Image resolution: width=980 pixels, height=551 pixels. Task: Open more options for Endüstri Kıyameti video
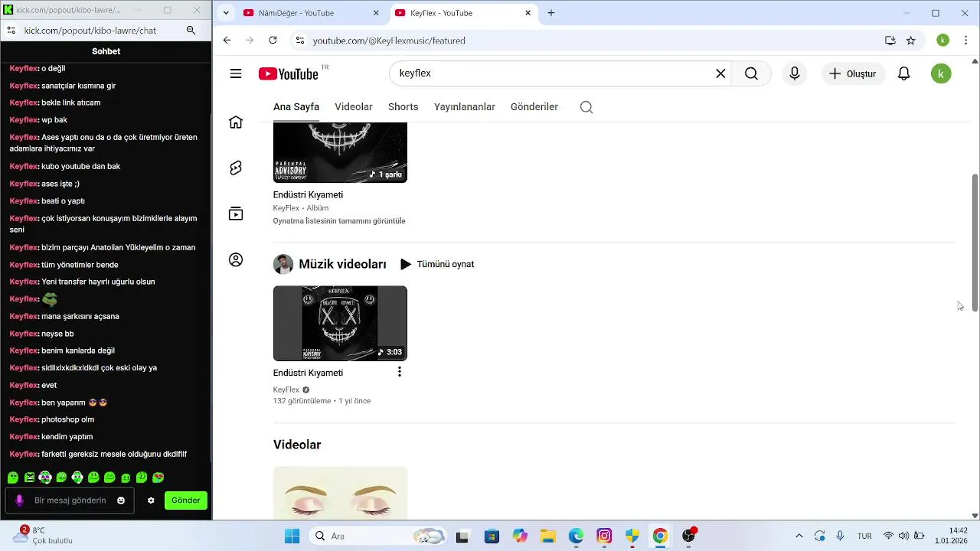399,372
